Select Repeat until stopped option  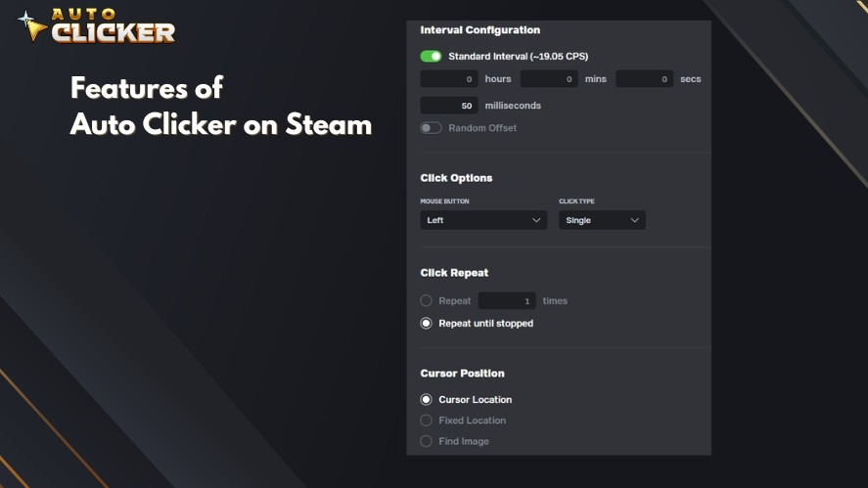pyautogui.click(x=426, y=323)
